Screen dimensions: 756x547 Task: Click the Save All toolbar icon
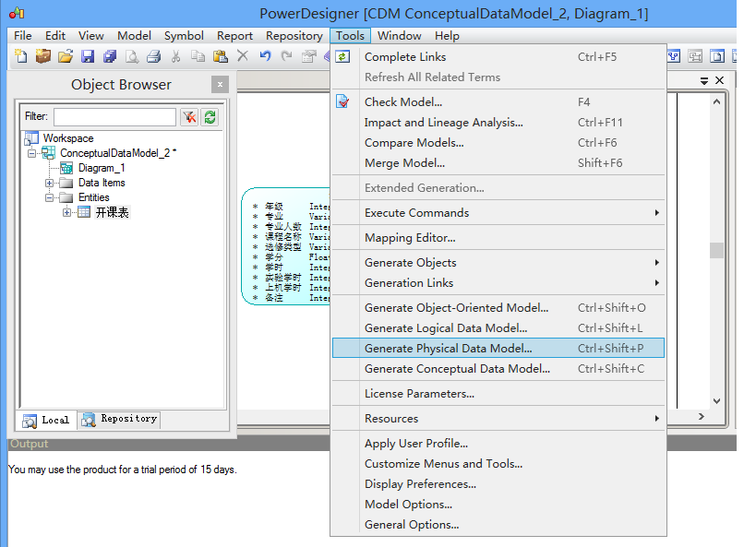[110, 56]
